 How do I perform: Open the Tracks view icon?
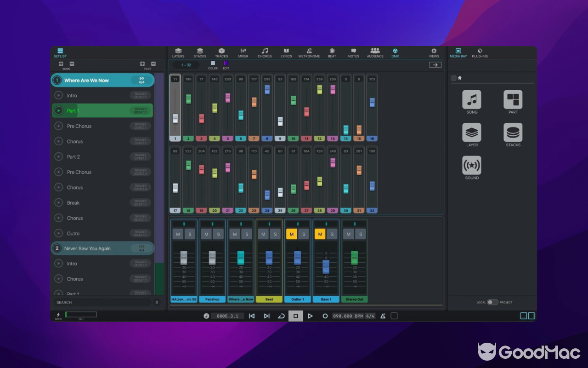[221, 52]
